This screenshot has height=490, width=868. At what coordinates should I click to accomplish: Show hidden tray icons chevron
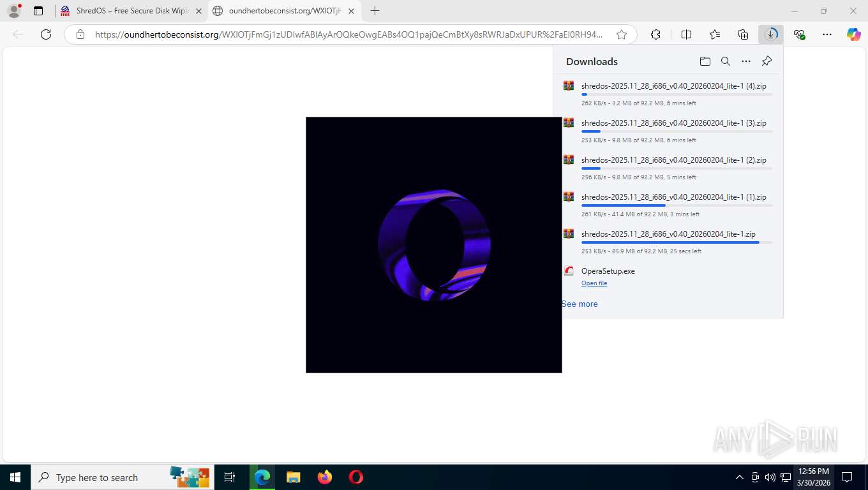coord(740,477)
